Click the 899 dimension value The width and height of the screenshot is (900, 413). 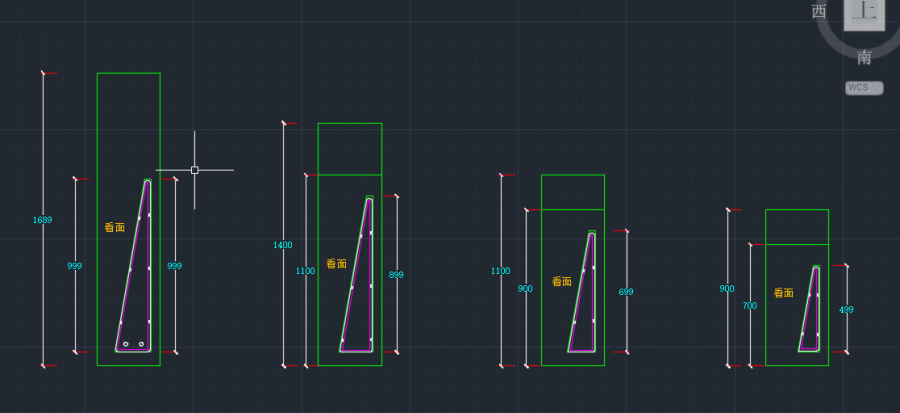(396, 274)
